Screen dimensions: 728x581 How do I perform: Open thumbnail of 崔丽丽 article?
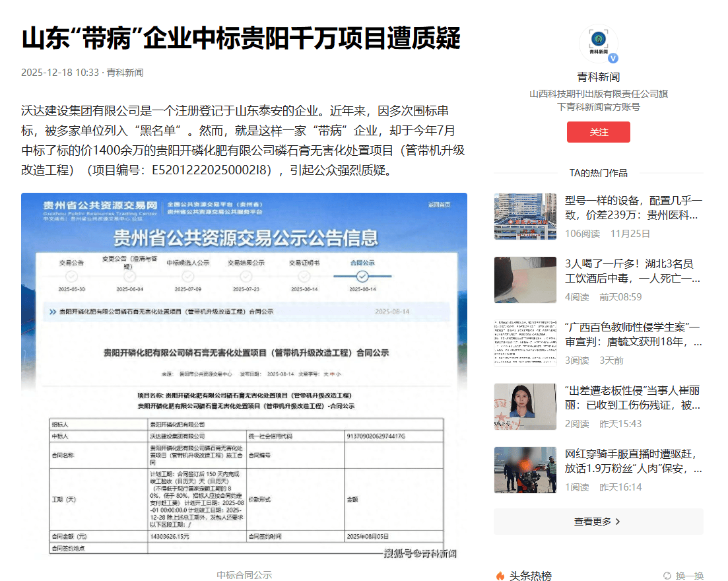tap(525, 407)
